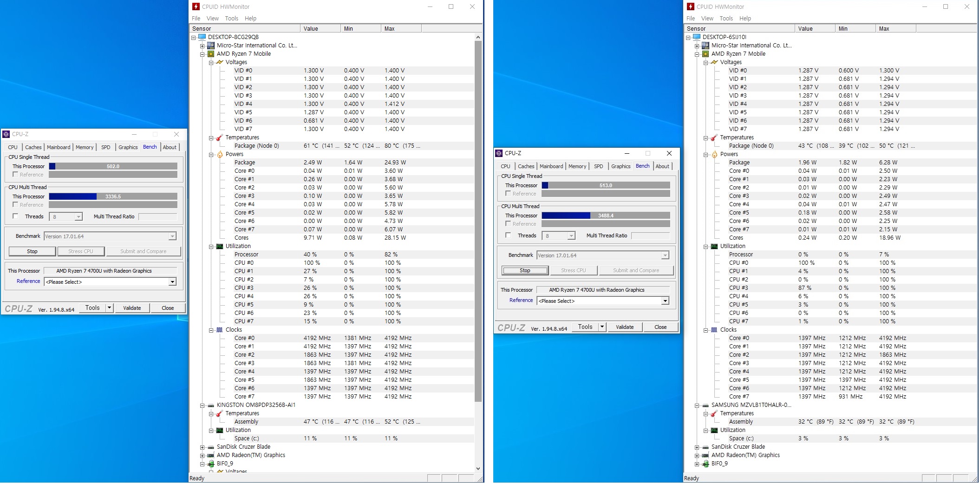The image size is (980, 484).
Task: Enable Single Thread Reference checkbox in right CPU-Z
Action: 508,194
